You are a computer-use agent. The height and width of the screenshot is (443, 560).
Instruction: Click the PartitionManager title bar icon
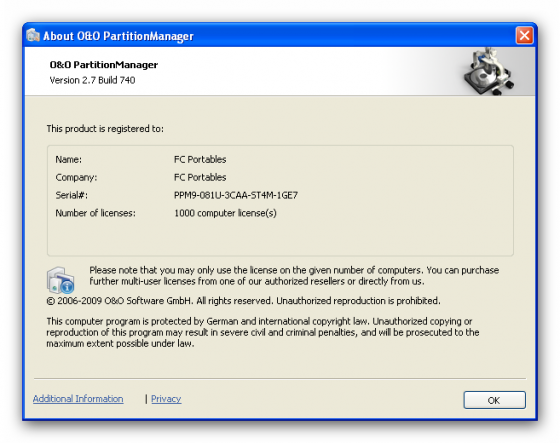point(33,35)
